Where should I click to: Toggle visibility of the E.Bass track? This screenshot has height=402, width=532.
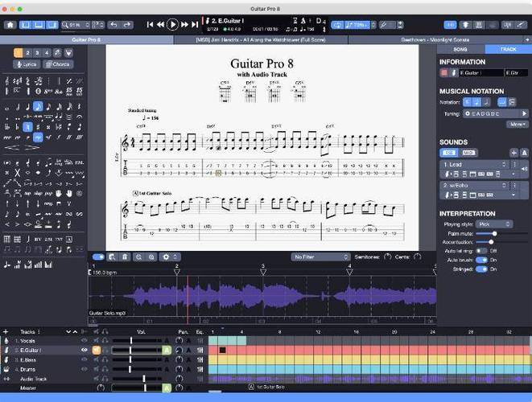(x=84, y=359)
